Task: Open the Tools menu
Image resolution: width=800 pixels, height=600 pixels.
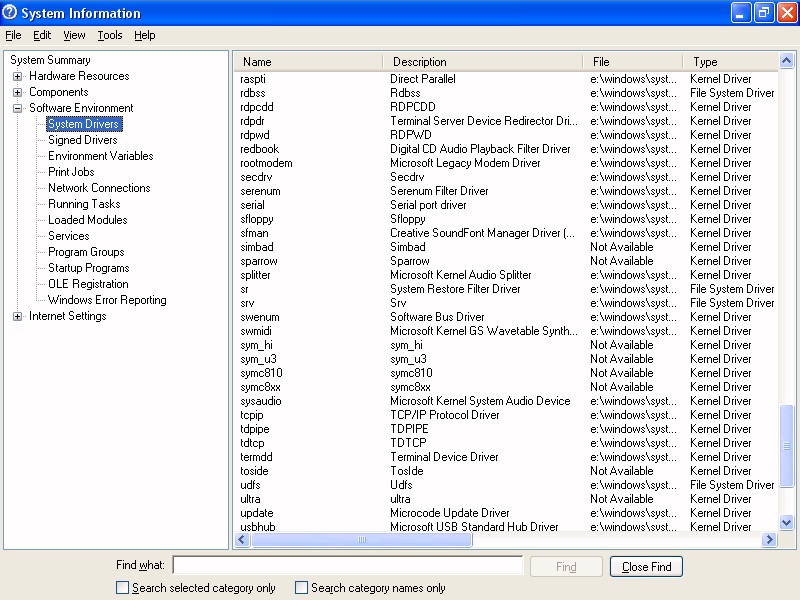Action: (x=110, y=35)
